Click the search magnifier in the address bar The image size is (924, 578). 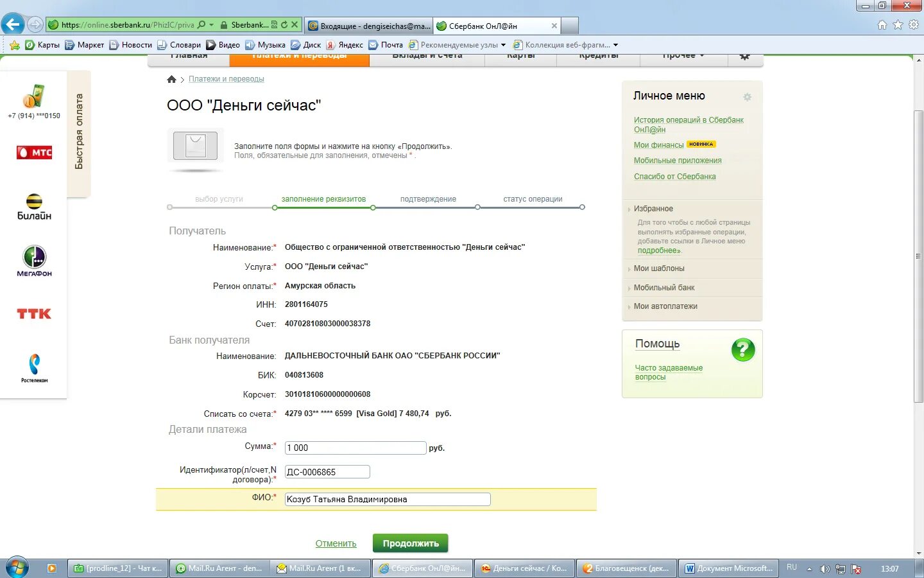[x=201, y=25]
